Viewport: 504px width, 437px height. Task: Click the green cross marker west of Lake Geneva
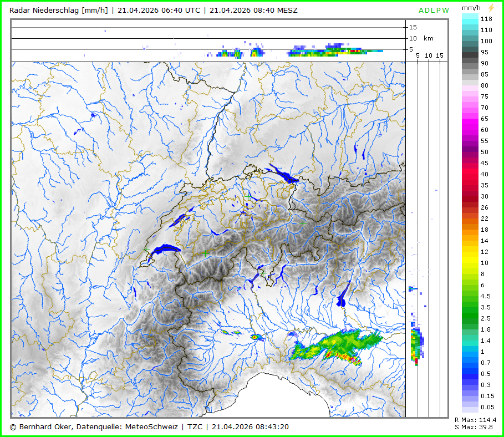click(146, 251)
